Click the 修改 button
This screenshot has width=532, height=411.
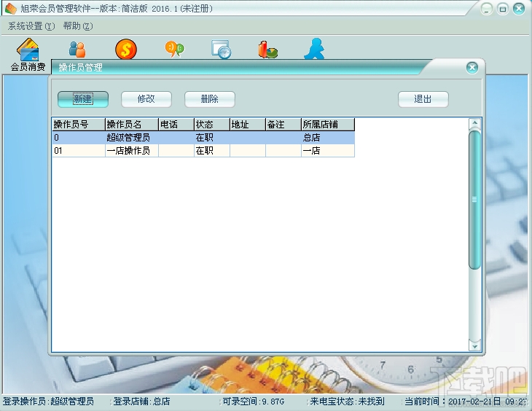pyautogui.click(x=146, y=99)
